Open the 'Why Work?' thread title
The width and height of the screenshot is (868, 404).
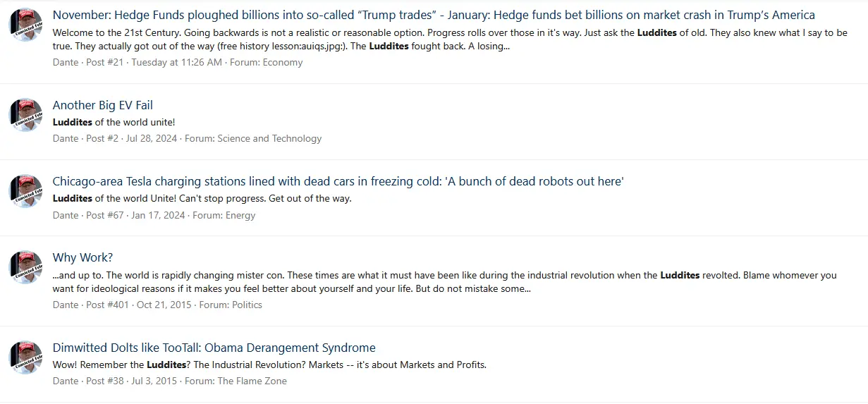point(82,257)
